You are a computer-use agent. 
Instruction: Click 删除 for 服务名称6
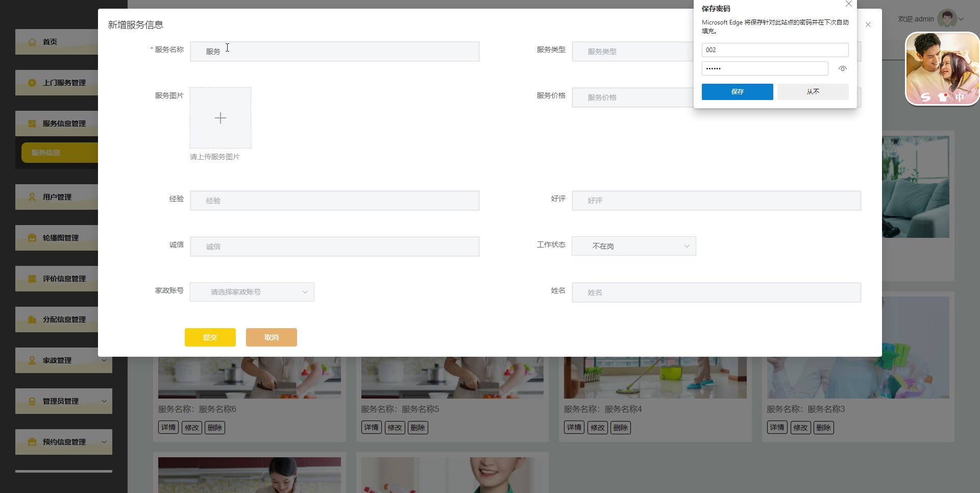click(x=215, y=428)
